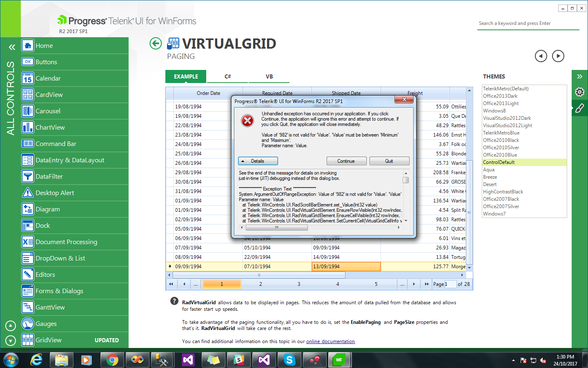The image size is (588, 368).
Task: Collapse the exception Details section
Action: tap(258, 161)
